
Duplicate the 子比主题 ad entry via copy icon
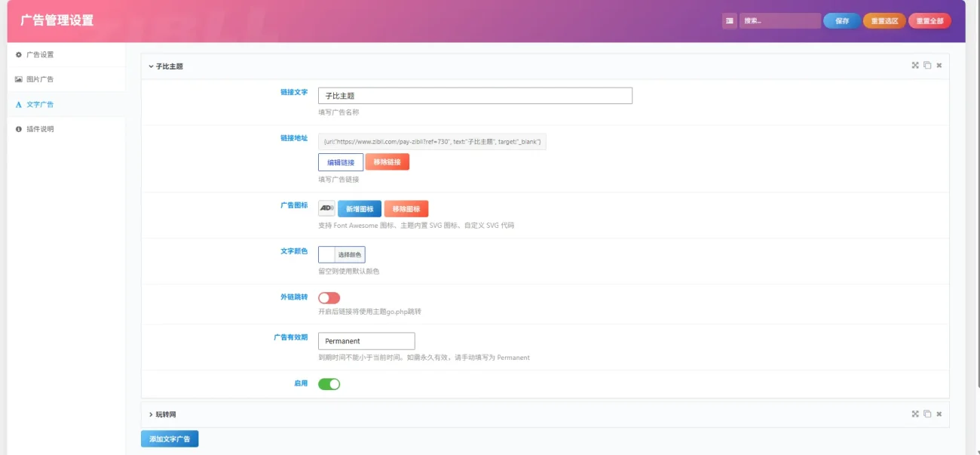(927, 66)
